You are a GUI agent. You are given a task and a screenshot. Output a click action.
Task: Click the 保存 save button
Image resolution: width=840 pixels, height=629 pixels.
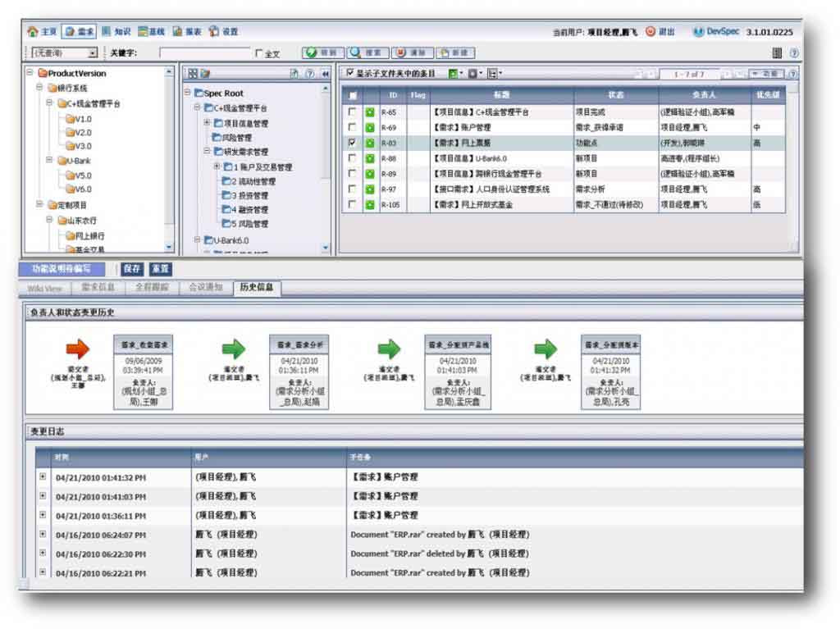pyautogui.click(x=132, y=269)
